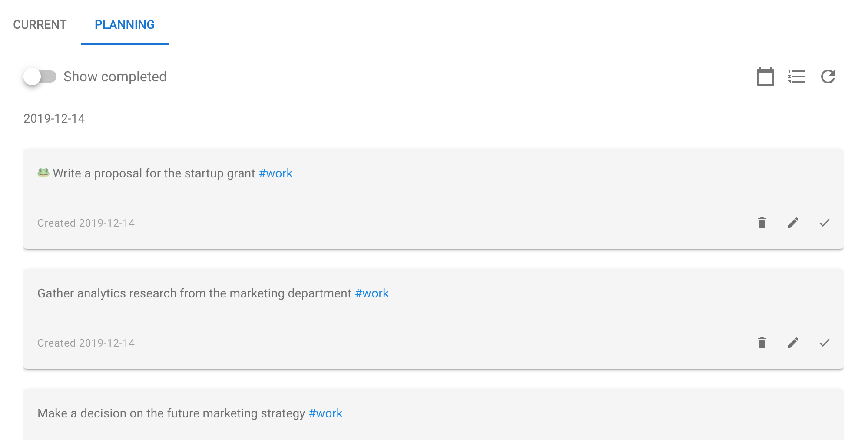Delete the startup grant proposal task
Viewport: 868px width, 440px height.
pyautogui.click(x=762, y=223)
